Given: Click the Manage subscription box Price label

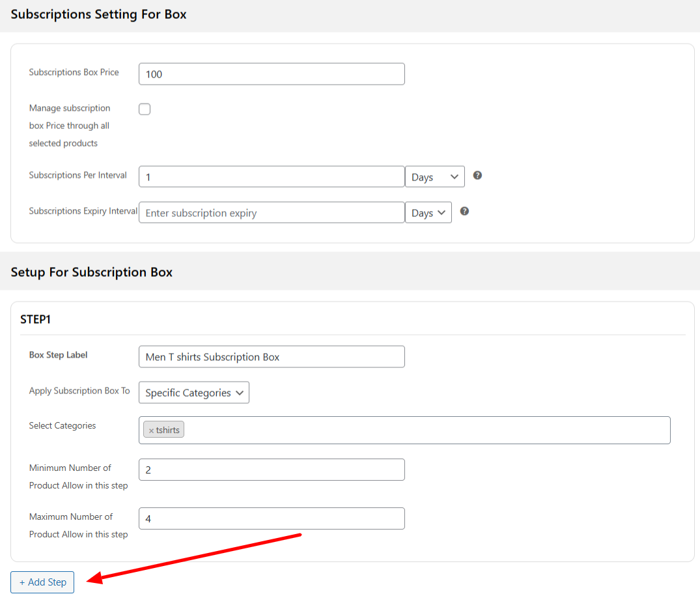Looking at the screenshot, I should tap(69, 125).
